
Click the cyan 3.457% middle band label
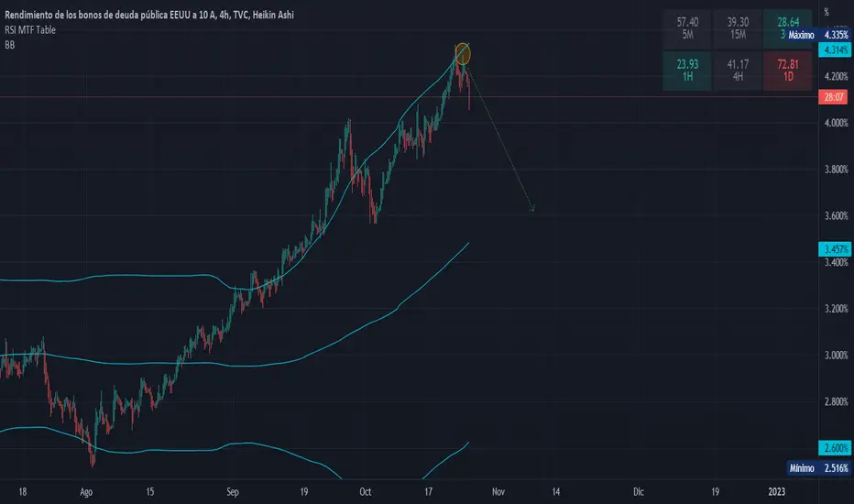click(834, 249)
